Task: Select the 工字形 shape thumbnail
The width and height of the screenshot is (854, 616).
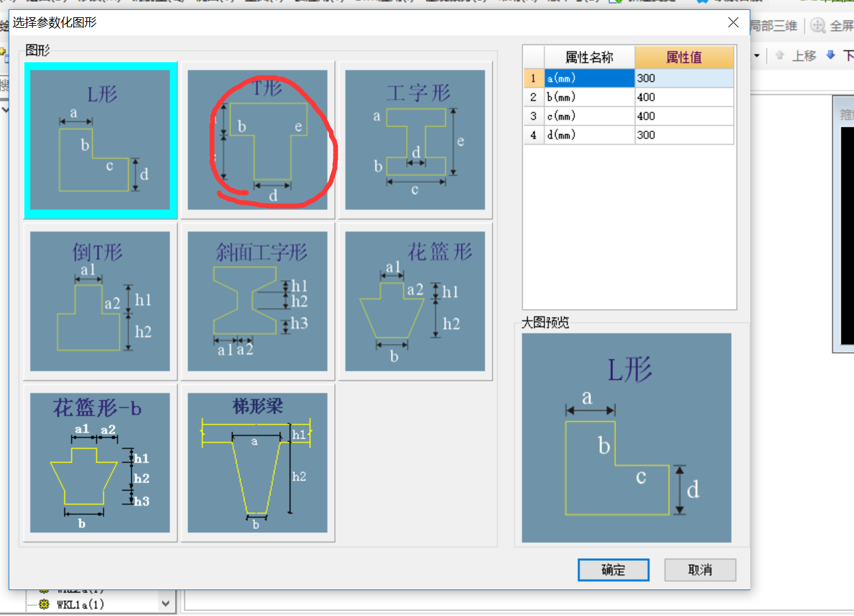Action: click(x=415, y=140)
